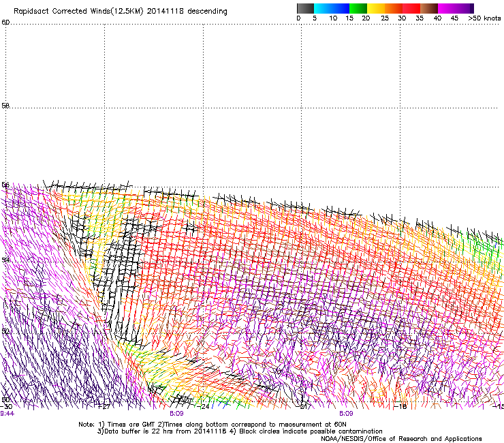
Task: Select the gray 0-5 knots legend segment
Action: 305,8
